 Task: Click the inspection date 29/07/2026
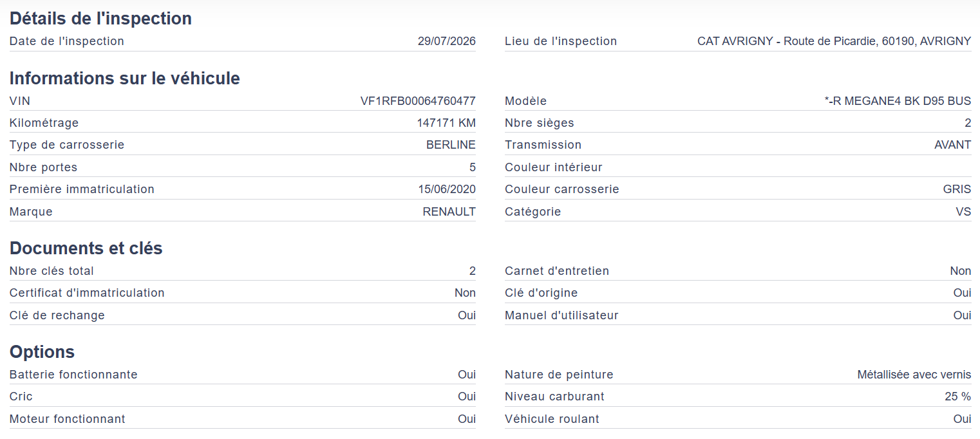tap(447, 41)
